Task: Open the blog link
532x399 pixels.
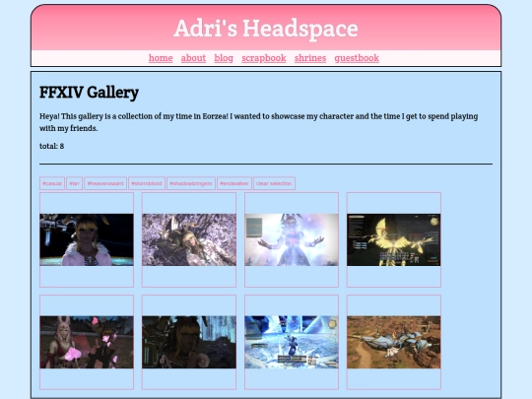Action: click(x=224, y=58)
